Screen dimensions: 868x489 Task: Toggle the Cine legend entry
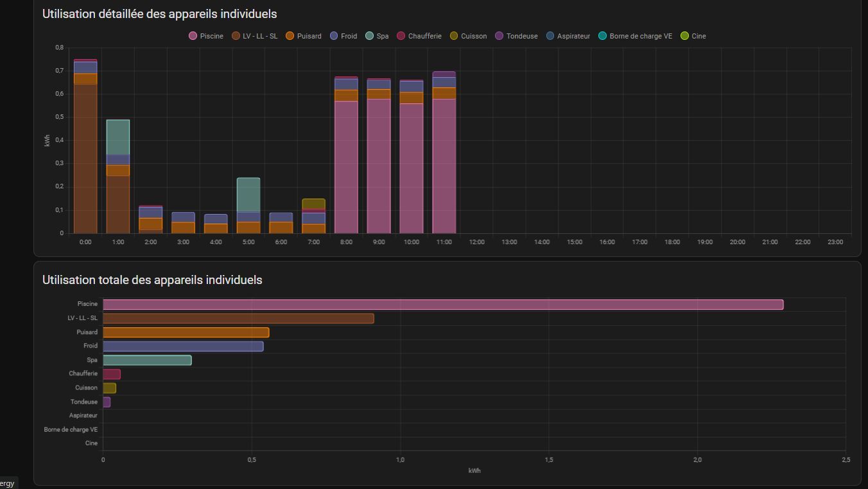tap(693, 36)
